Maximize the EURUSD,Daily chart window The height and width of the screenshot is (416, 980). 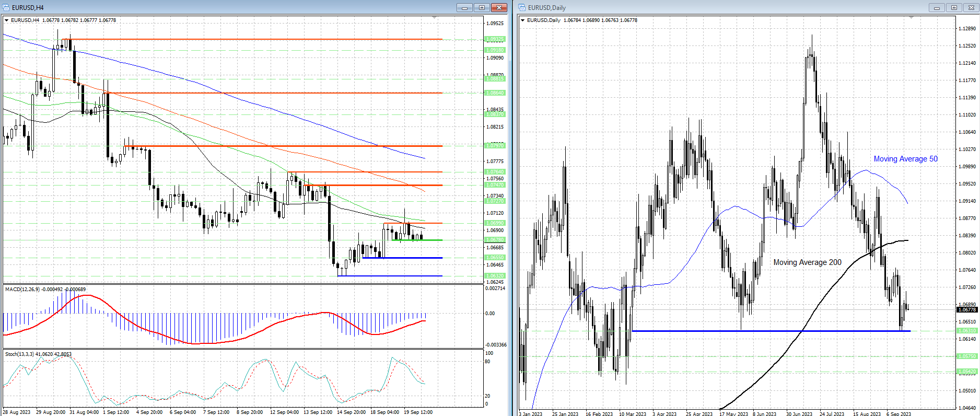click(x=954, y=7)
